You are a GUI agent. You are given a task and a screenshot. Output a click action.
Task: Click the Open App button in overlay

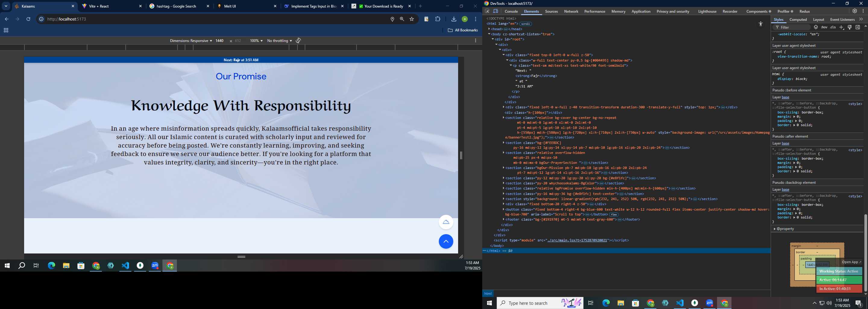(x=851, y=262)
